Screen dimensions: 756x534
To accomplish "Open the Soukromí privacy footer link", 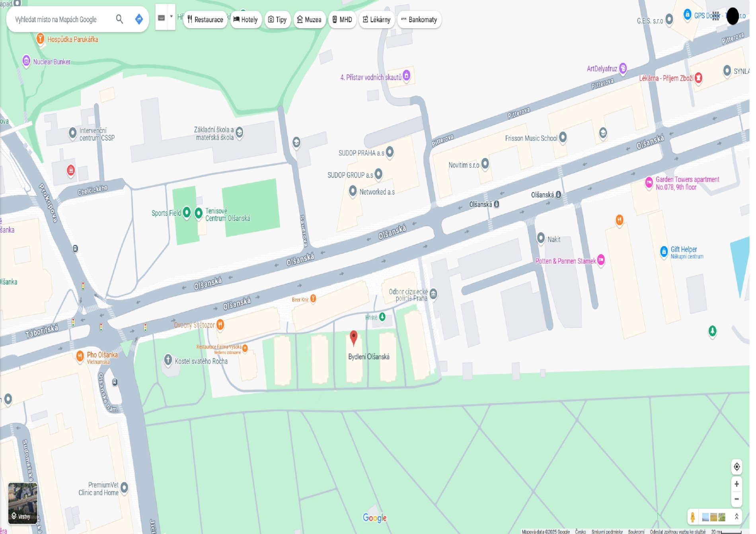I will click(x=636, y=531).
